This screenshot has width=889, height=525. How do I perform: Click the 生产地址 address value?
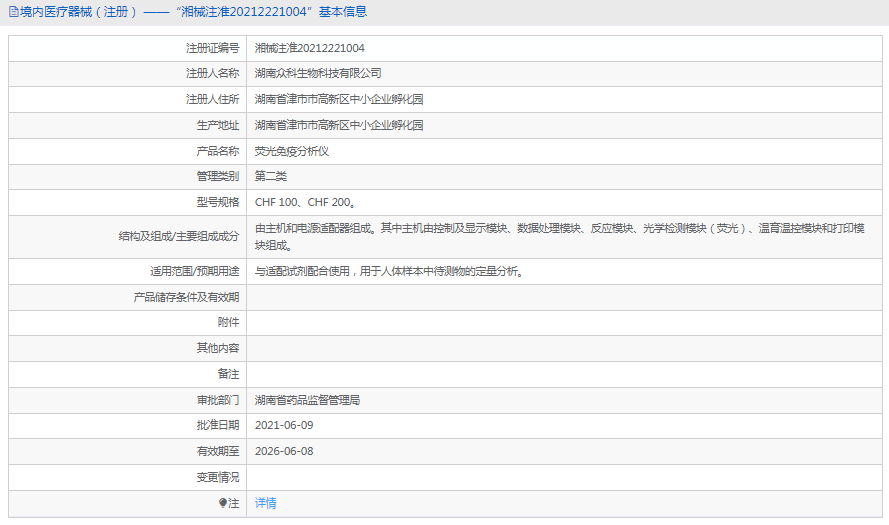[339, 125]
